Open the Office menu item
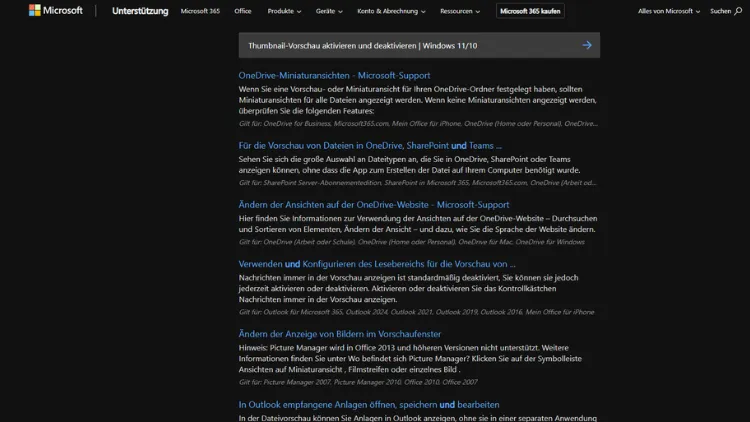 pos(243,11)
